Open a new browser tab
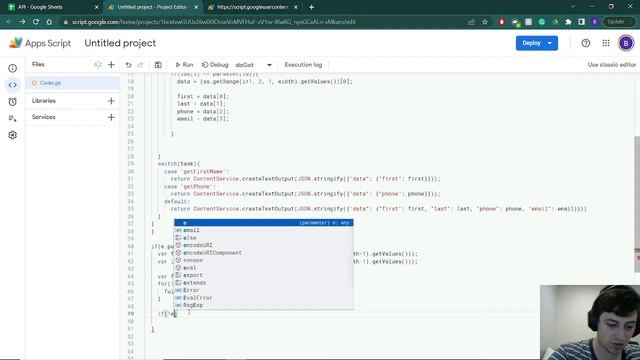 click(311, 7)
